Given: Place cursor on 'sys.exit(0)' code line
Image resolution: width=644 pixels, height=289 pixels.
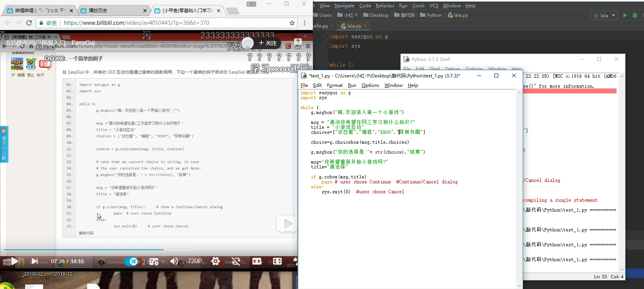Looking at the screenshot, I should (x=336, y=192).
